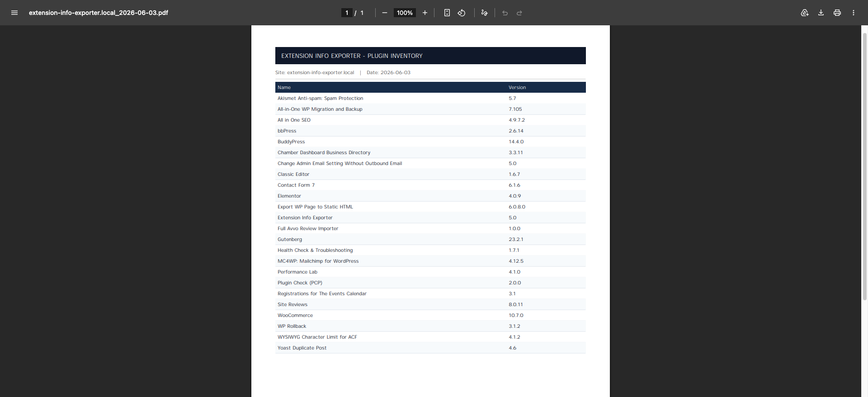Click the zoom in plus button
This screenshot has height=397, width=868.
coord(425,13)
